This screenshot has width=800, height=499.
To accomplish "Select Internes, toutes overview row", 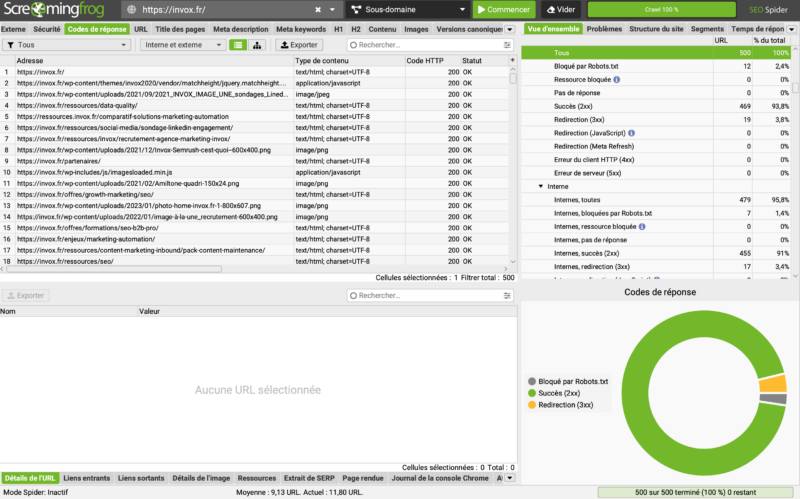I will (x=656, y=199).
